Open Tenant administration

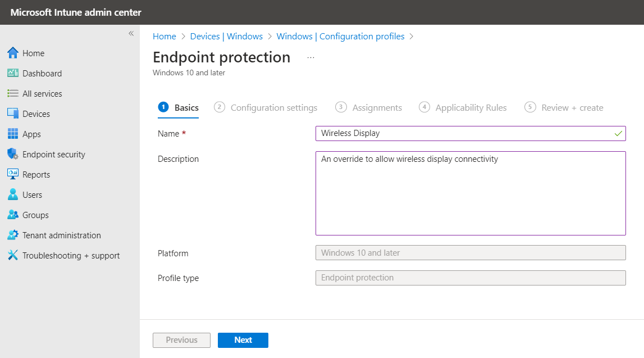(x=62, y=235)
